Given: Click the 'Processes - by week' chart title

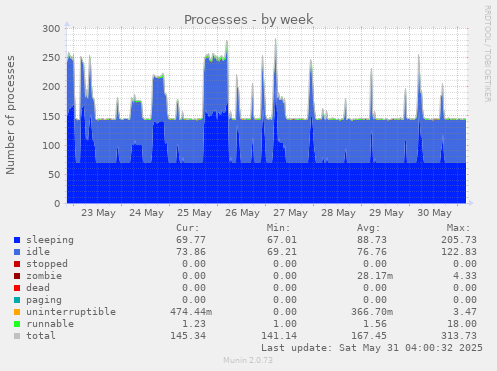Looking at the screenshot, I should click(x=249, y=19).
